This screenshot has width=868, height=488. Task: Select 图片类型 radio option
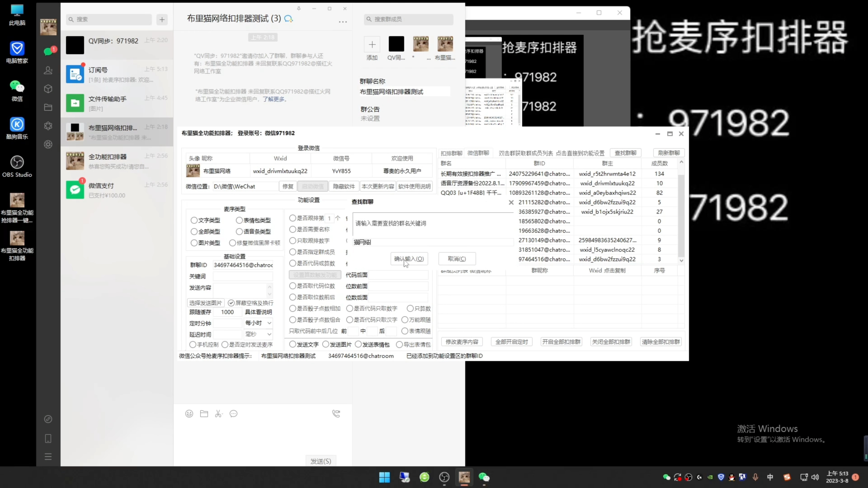pos(205,243)
